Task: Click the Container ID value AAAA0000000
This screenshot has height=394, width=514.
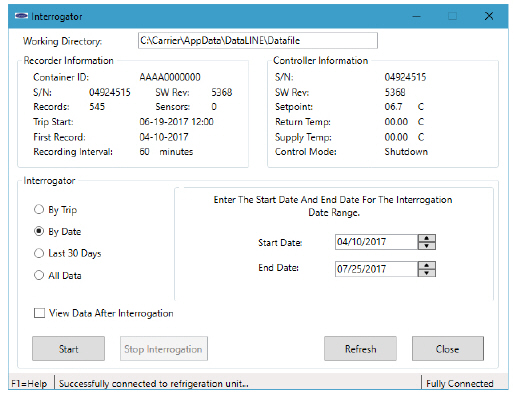Action: pos(170,77)
